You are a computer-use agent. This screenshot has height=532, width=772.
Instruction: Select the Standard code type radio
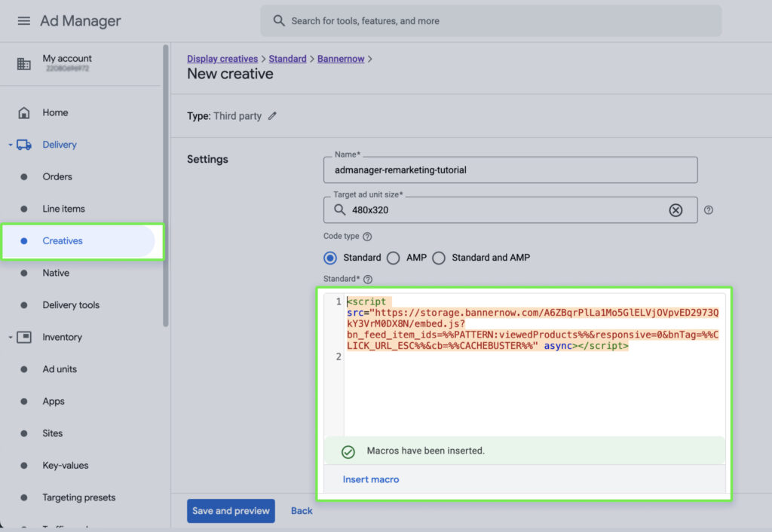coord(330,258)
